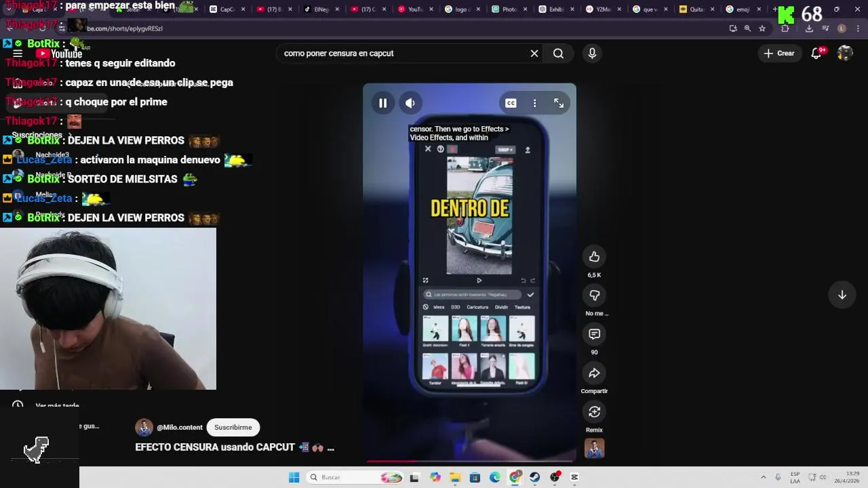Open YouTube notifications bell
Screen dimensions: 868x488
point(816,54)
